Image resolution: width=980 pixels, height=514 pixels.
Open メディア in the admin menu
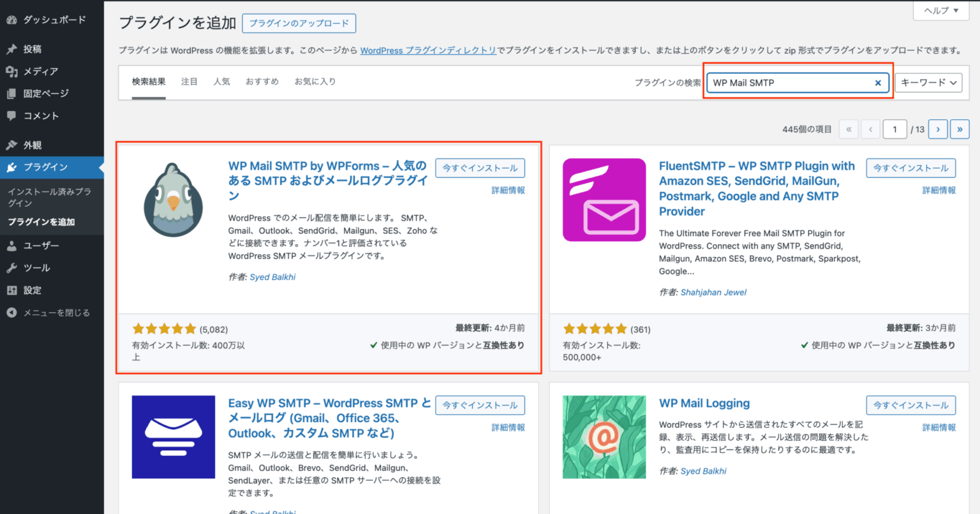click(x=41, y=71)
